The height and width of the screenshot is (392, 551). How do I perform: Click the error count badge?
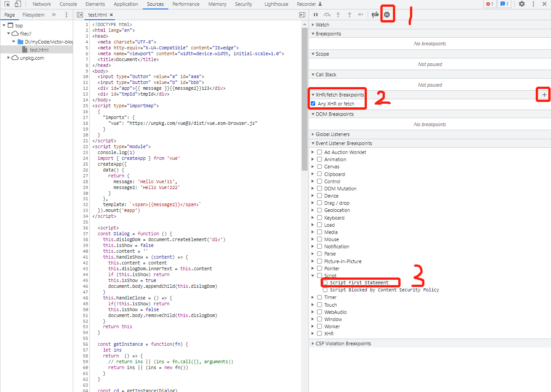(489, 4)
